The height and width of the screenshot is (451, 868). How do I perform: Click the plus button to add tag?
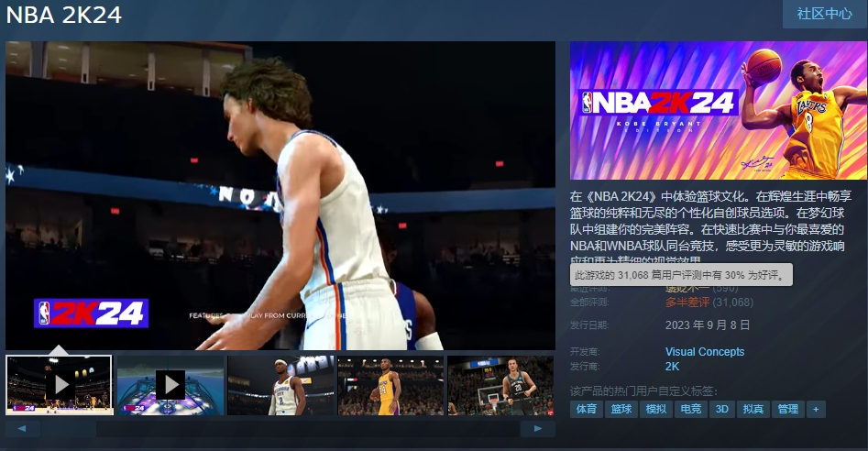[x=815, y=409]
